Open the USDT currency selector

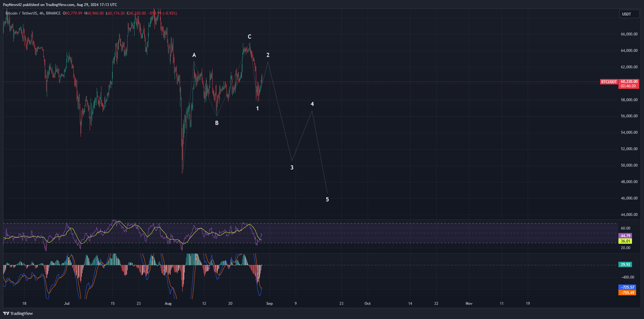click(x=629, y=14)
